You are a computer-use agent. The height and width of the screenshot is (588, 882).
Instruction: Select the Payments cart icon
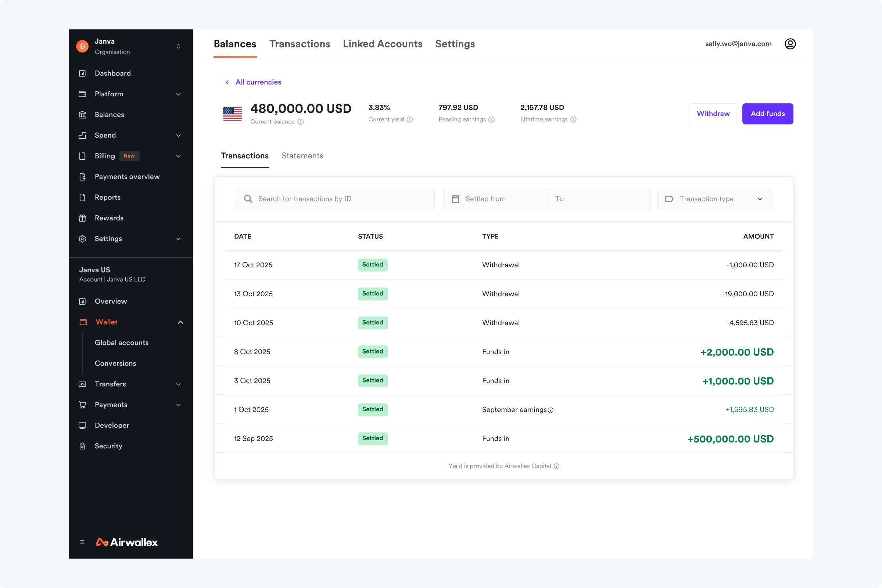(x=83, y=405)
